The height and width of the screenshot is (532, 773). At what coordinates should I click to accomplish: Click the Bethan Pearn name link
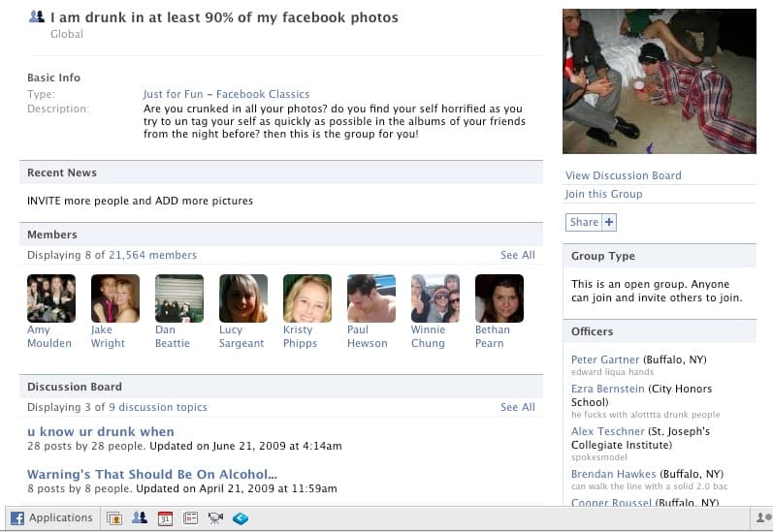493,336
